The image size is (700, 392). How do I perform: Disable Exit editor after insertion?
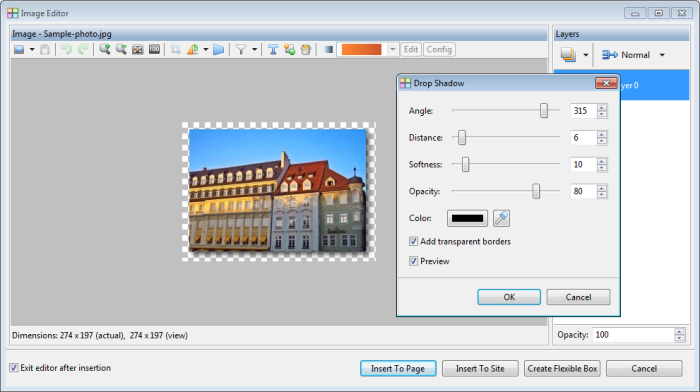click(14, 368)
